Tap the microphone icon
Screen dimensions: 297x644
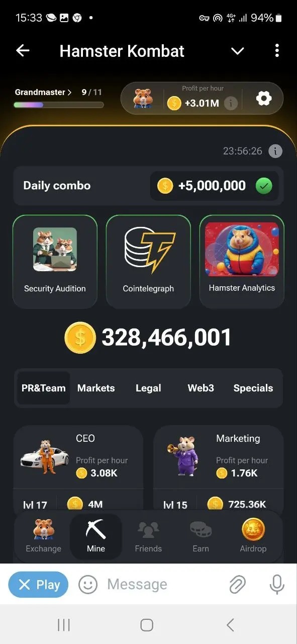276,585
